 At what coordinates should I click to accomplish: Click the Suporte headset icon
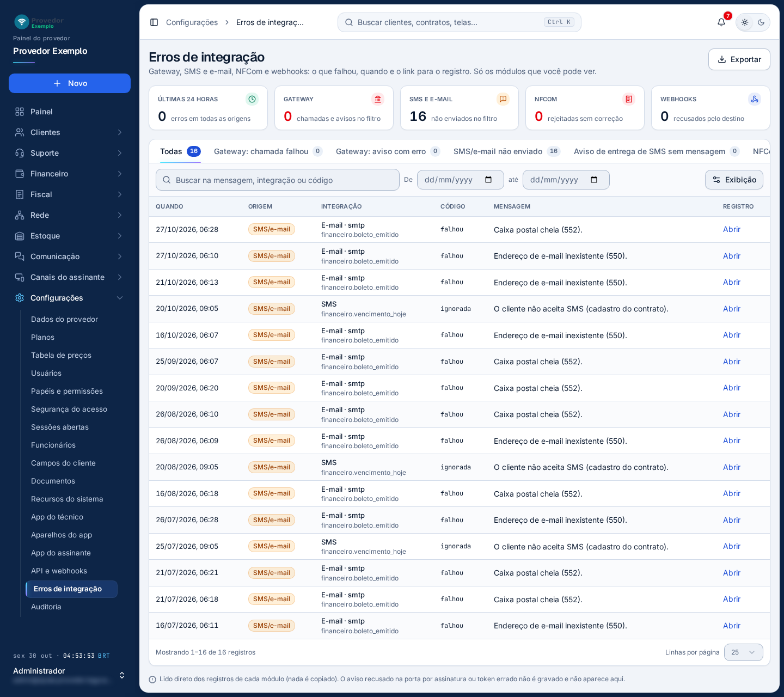tap(20, 153)
